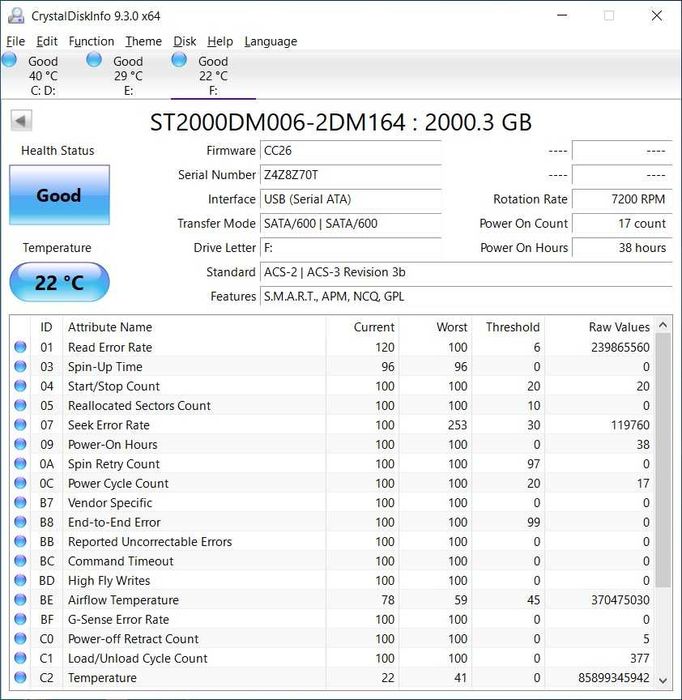Open the Language menu

tap(270, 41)
